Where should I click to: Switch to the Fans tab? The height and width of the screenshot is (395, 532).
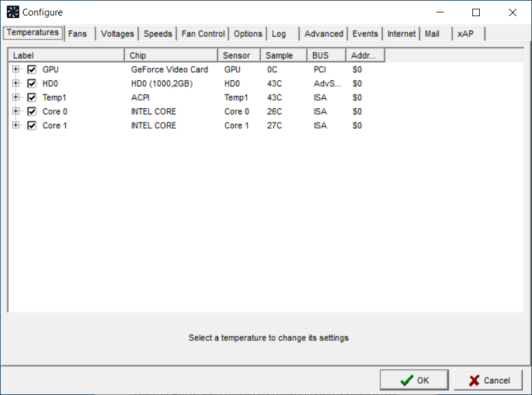[78, 34]
